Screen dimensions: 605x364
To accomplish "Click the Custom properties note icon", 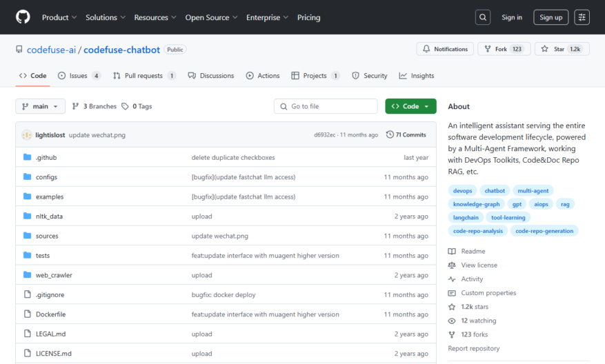I will click(x=452, y=293).
